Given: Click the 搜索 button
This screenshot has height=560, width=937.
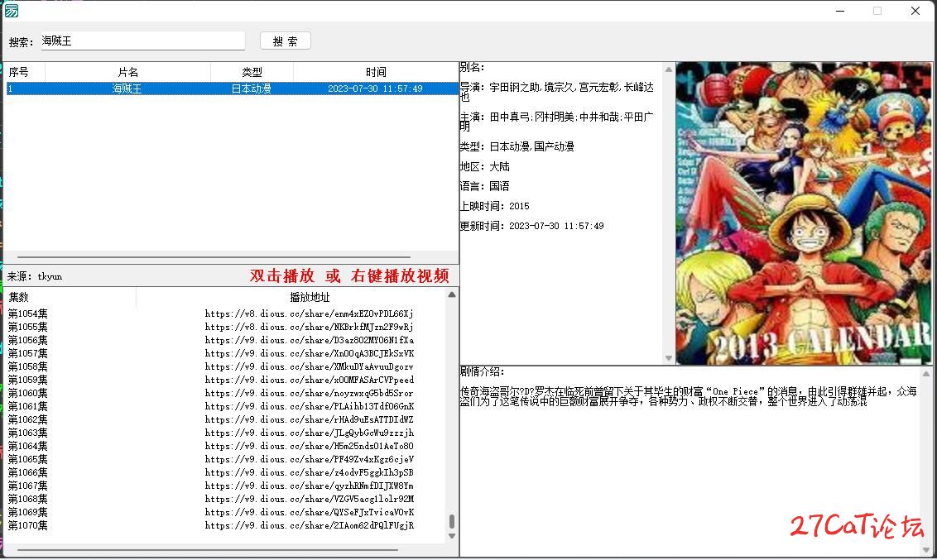Looking at the screenshot, I should [285, 41].
